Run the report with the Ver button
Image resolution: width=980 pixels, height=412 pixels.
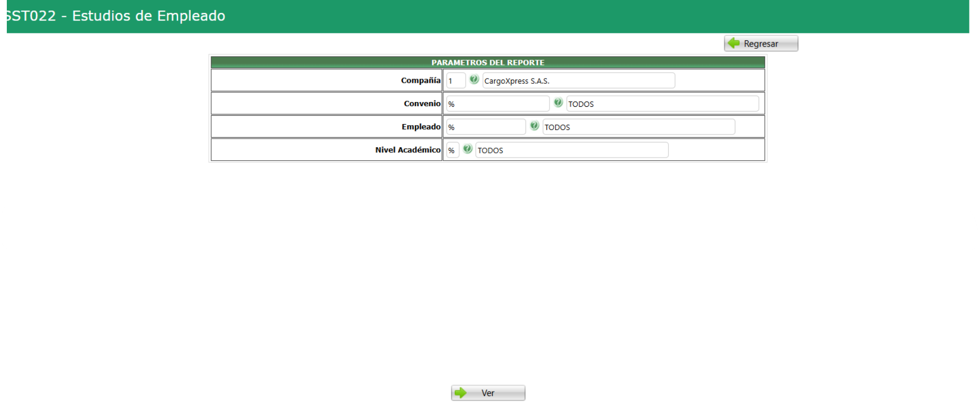(x=488, y=393)
